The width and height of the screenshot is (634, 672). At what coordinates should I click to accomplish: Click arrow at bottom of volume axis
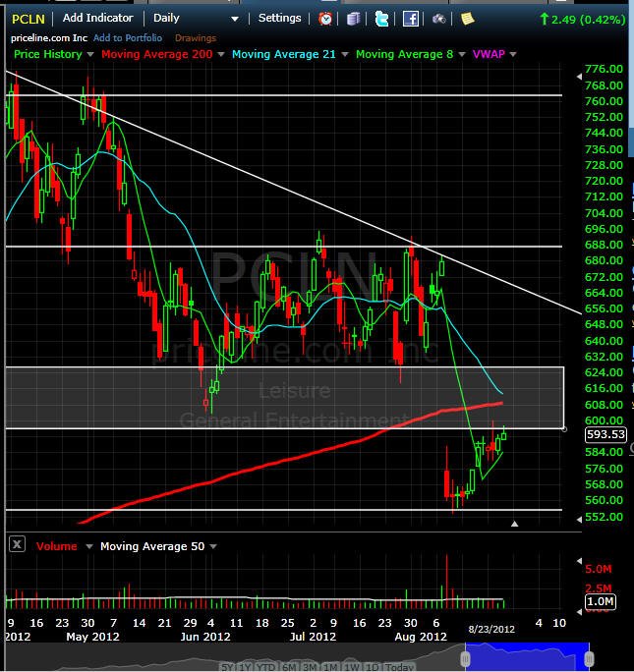point(579,612)
